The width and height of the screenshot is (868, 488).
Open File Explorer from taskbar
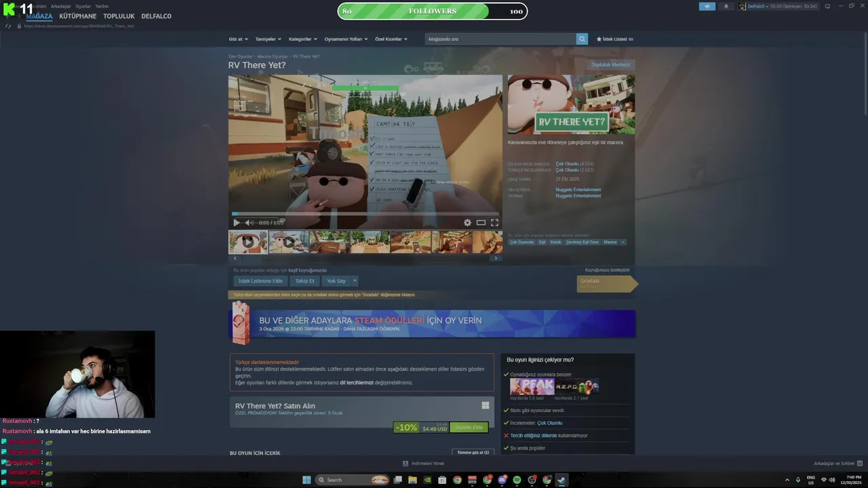412,480
